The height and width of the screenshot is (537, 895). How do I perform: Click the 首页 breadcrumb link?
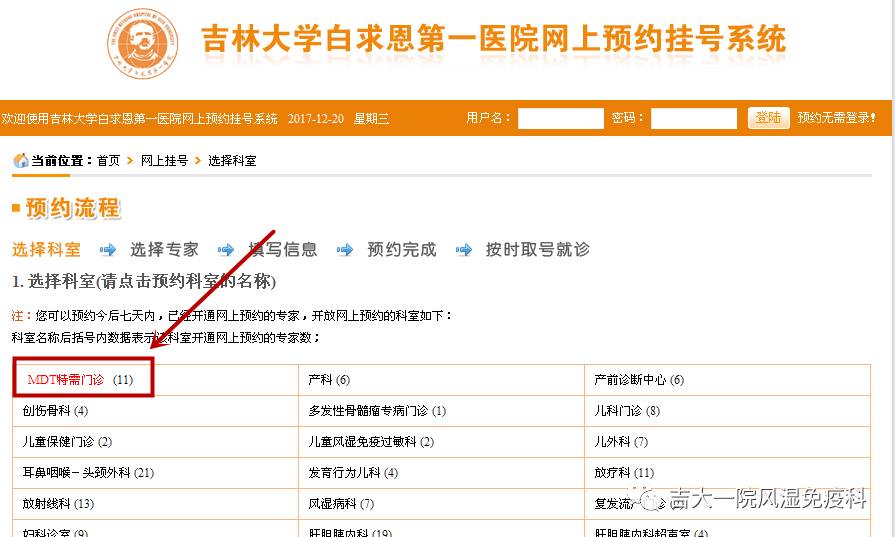click(x=108, y=161)
